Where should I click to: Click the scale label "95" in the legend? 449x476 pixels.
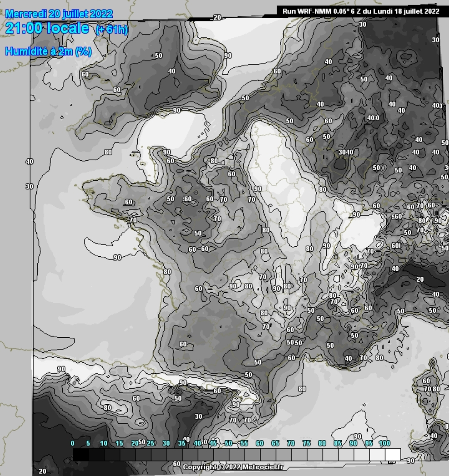click(369, 443)
